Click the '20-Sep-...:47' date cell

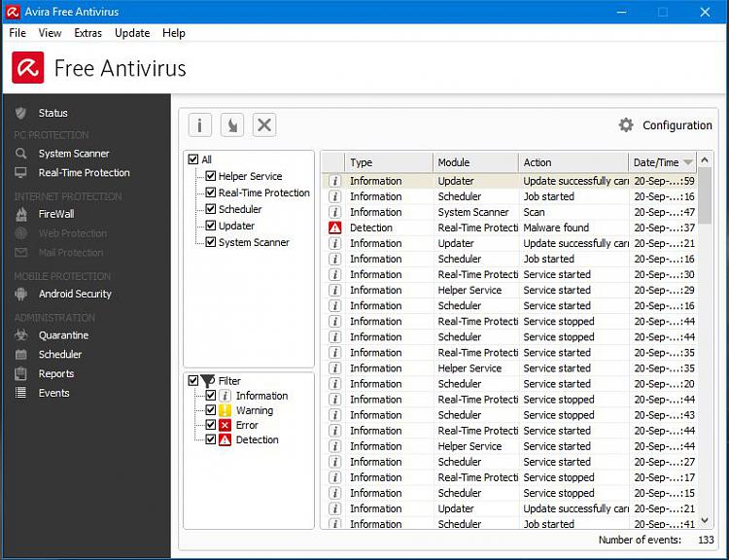click(x=665, y=212)
